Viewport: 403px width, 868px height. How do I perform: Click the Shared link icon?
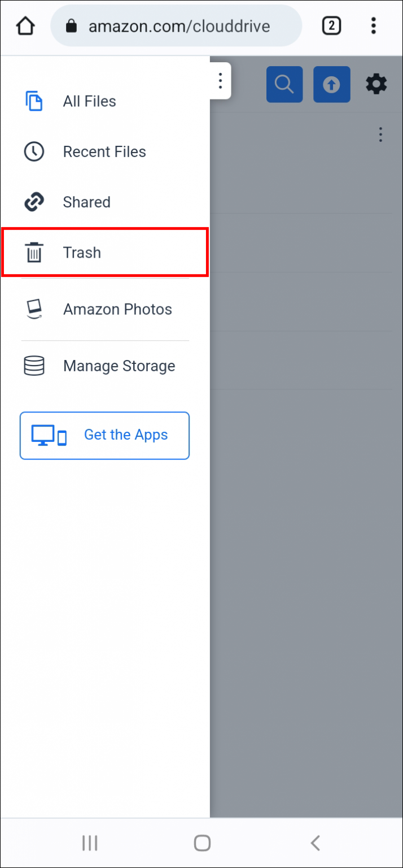tap(34, 202)
